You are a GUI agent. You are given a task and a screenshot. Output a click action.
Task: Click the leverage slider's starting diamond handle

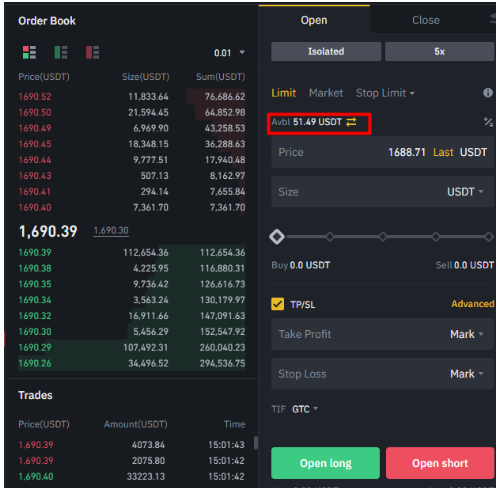click(x=277, y=237)
